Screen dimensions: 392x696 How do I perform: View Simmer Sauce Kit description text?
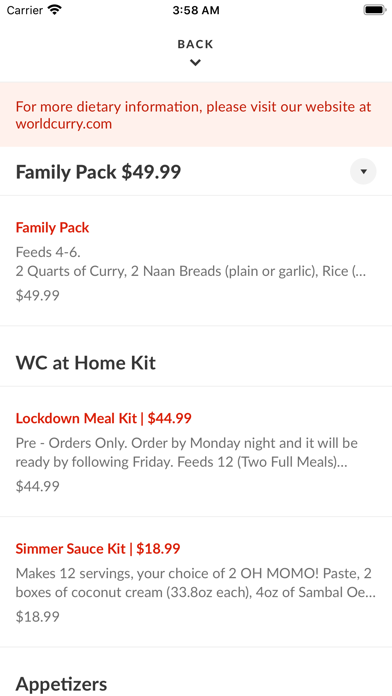[196, 583]
